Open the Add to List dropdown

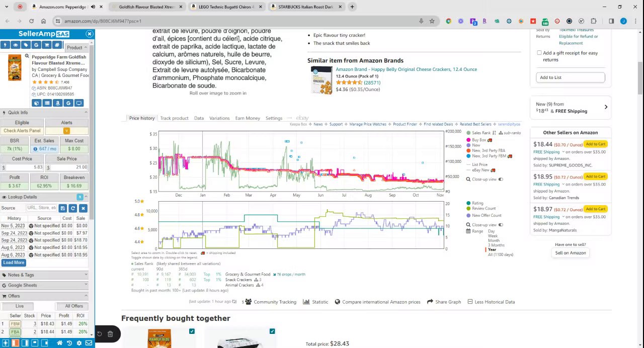pos(570,77)
